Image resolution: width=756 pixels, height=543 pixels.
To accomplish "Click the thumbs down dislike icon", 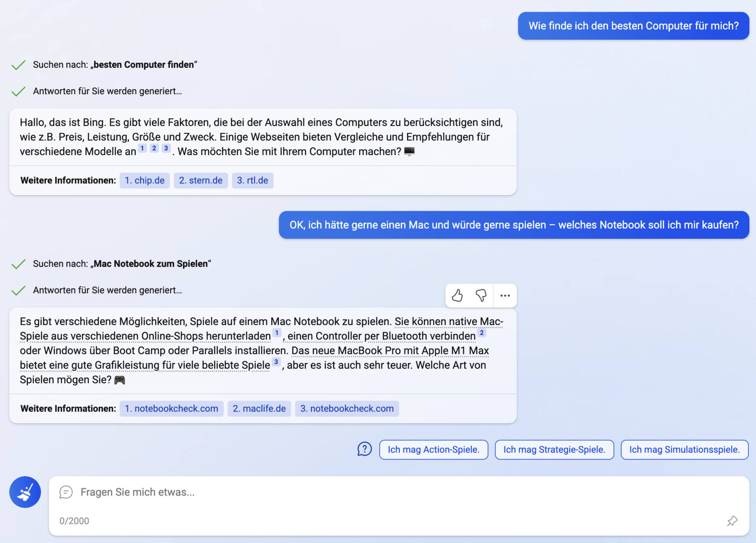I will pyautogui.click(x=481, y=296).
